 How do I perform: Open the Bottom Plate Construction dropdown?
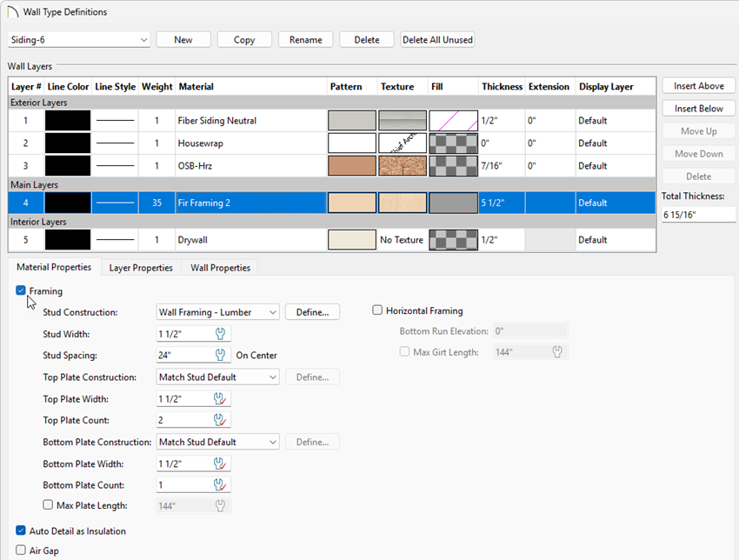point(217,442)
